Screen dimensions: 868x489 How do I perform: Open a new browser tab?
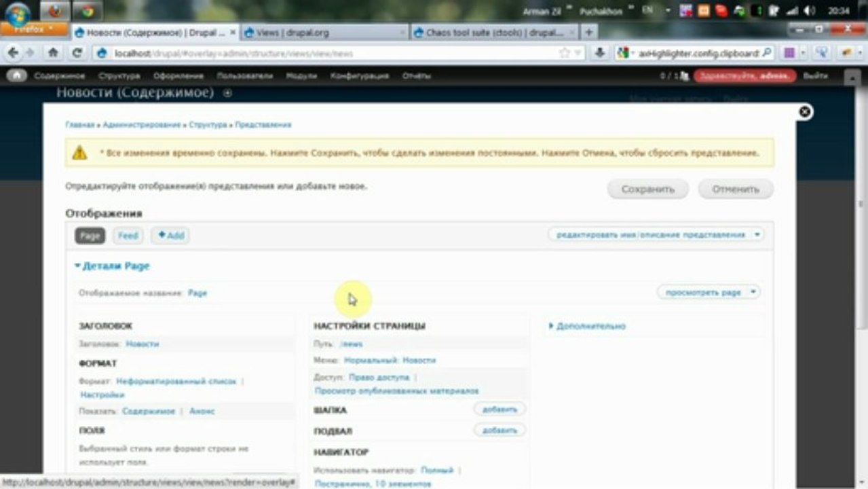(x=588, y=32)
